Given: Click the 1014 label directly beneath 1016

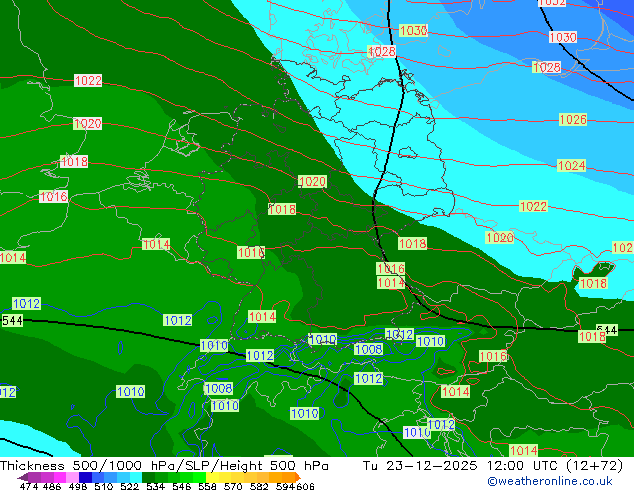Looking at the screenshot, I should (x=391, y=283).
